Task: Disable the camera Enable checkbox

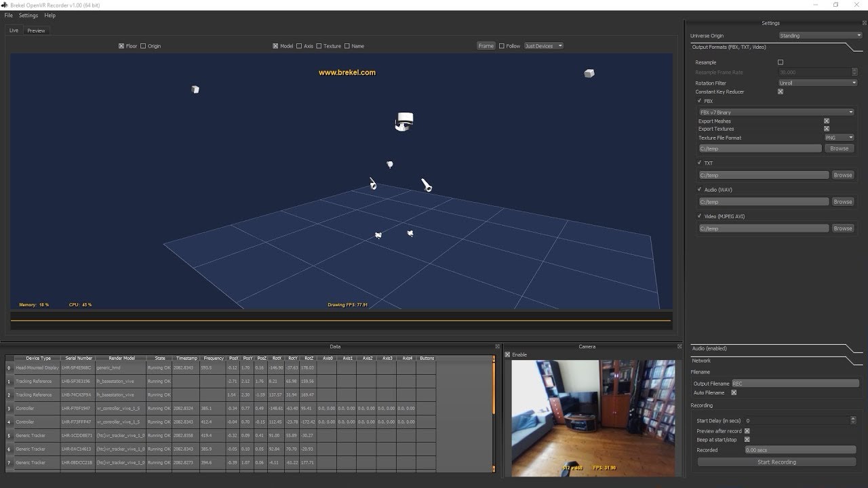Action: click(x=507, y=354)
